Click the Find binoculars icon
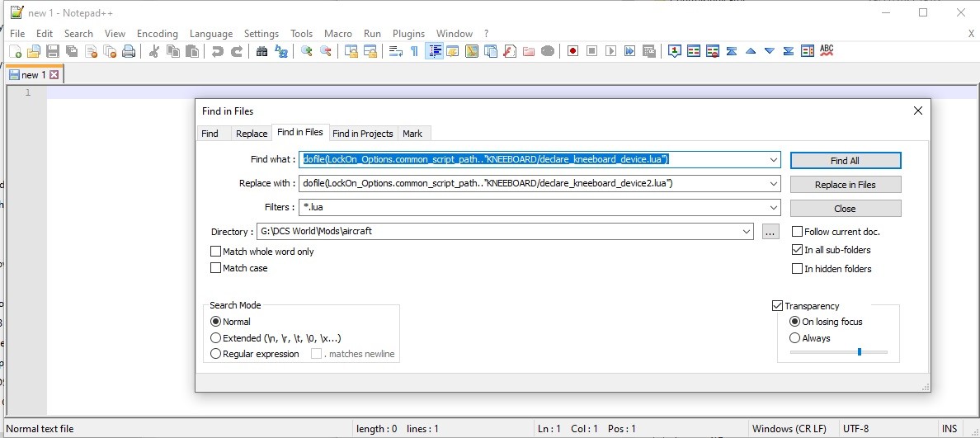This screenshot has width=980, height=438. (x=261, y=51)
